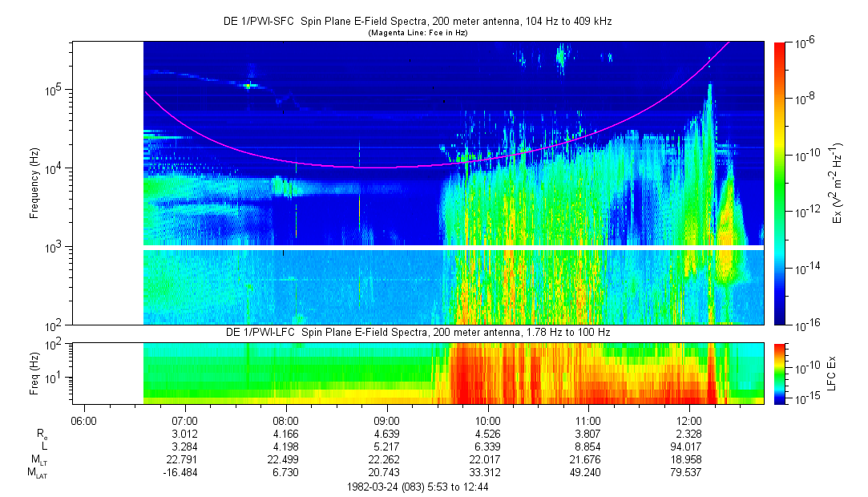This screenshot has height=497, width=868.
Task: Click the MLAT value -16.484
Action: tap(180, 473)
